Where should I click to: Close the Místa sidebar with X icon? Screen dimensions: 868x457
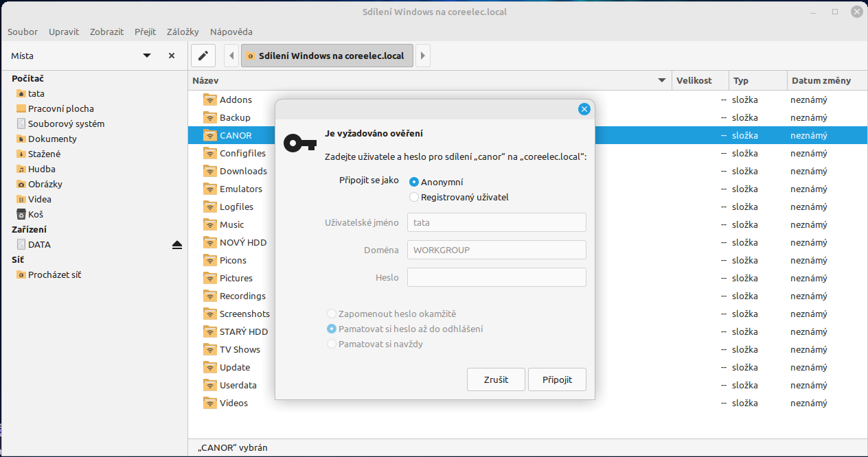pyautogui.click(x=172, y=56)
